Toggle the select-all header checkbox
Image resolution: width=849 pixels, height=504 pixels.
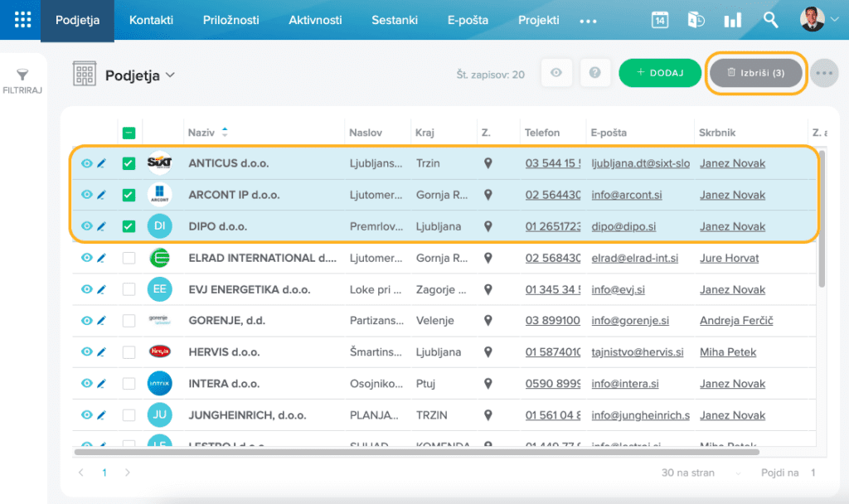point(129,133)
